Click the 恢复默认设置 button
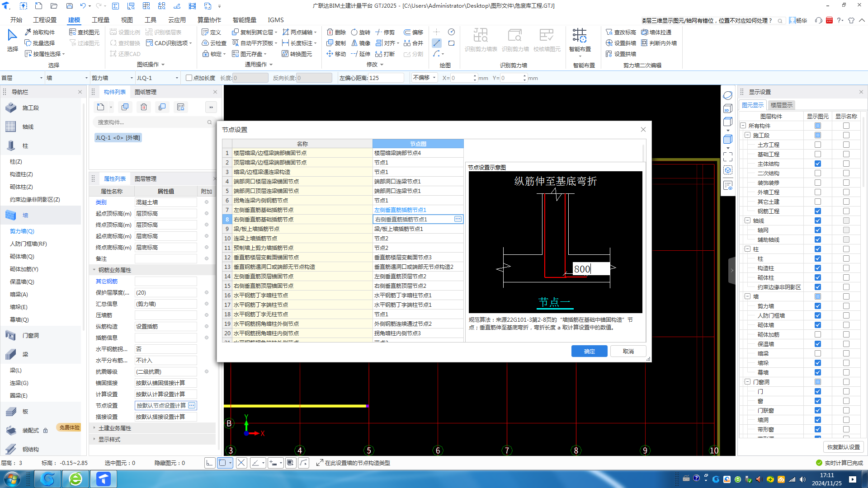Screen dimensions: 868x488 [x=844, y=447]
